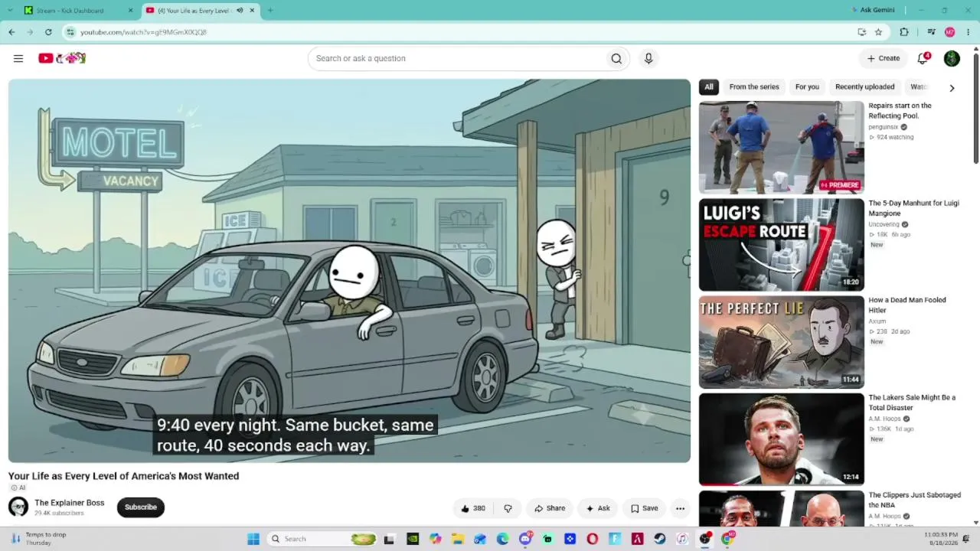Save the video to a playlist
This screenshot has width=980, height=551.
[644, 508]
